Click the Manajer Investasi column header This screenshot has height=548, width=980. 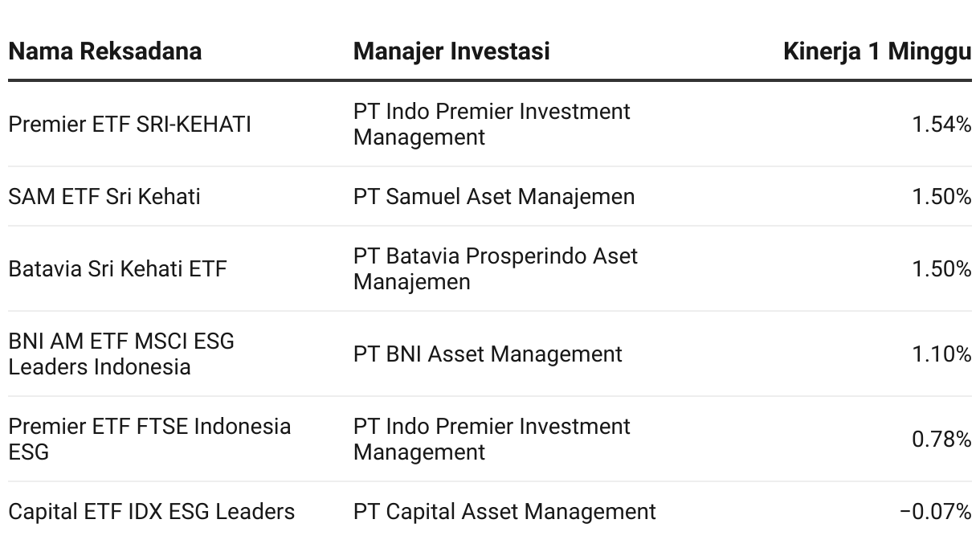pos(451,51)
